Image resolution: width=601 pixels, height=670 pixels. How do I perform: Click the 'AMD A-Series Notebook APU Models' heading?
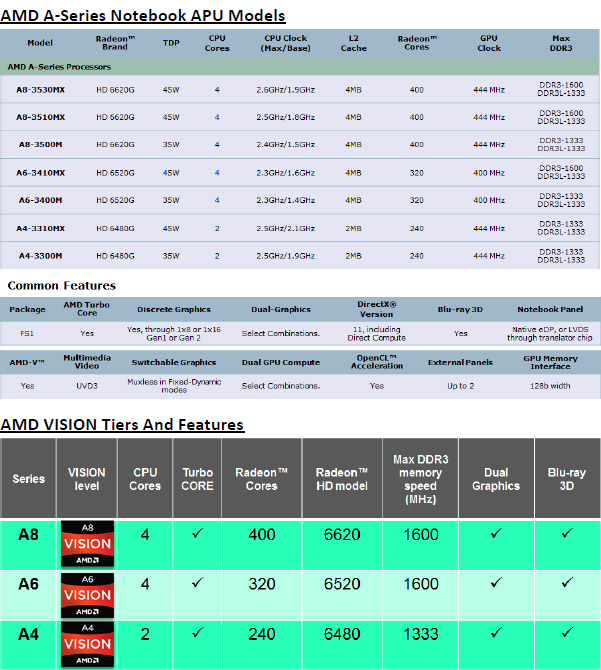pos(143,16)
